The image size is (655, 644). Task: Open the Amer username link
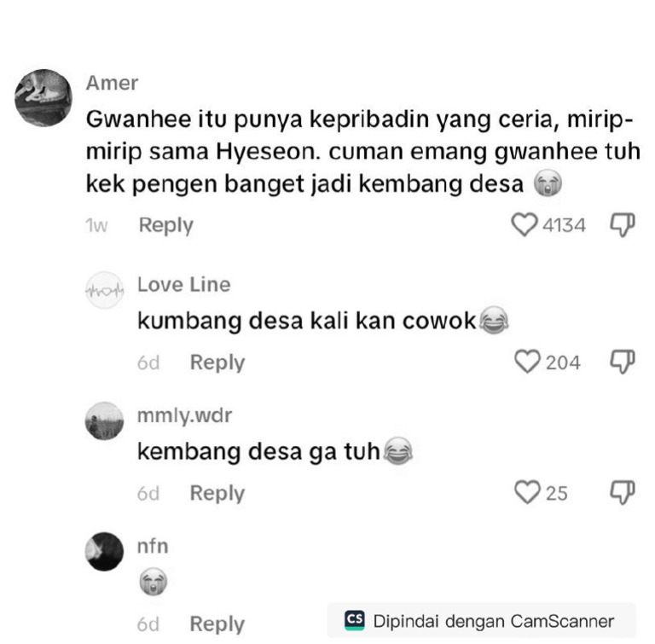[112, 83]
